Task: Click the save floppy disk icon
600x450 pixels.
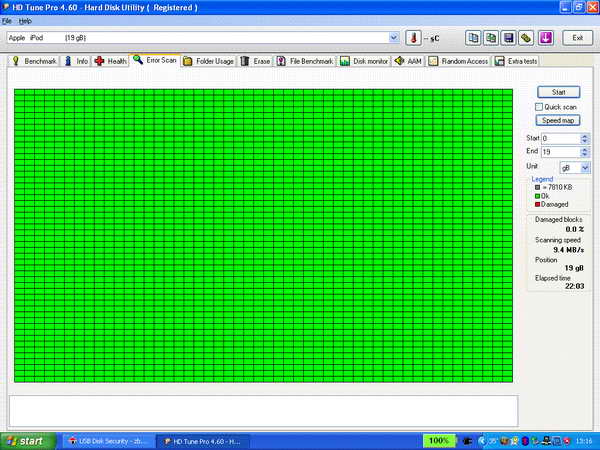Action: click(x=509, y=38)
